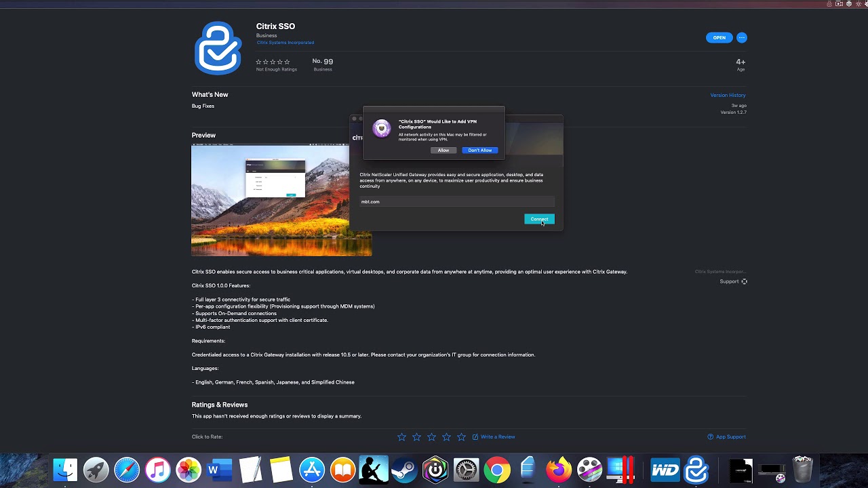Click the 'Ratings & Reviews' heading
868x488 pixels.
pos(220,405)
